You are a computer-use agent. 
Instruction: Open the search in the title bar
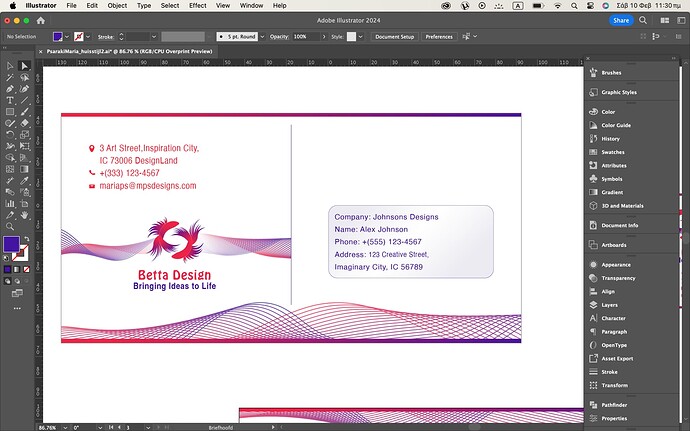click(x=643, y=20)
